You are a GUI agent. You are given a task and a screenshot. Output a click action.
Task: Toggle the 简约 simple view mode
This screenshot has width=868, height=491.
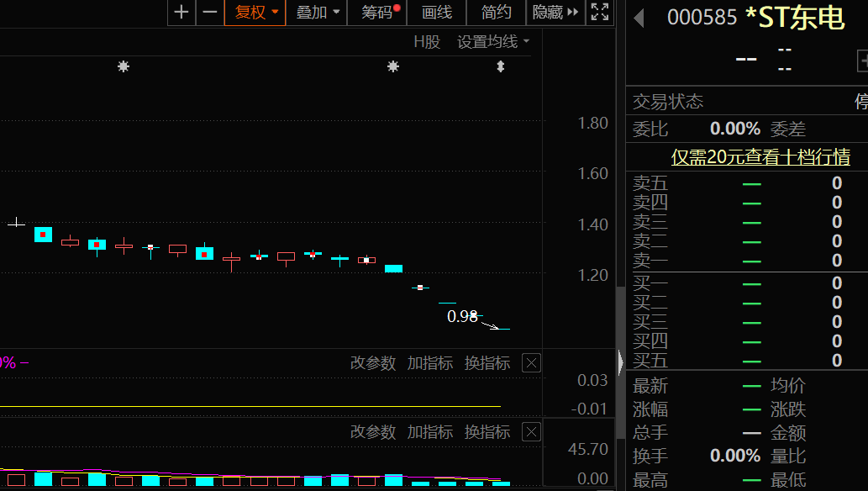point(496,13)
